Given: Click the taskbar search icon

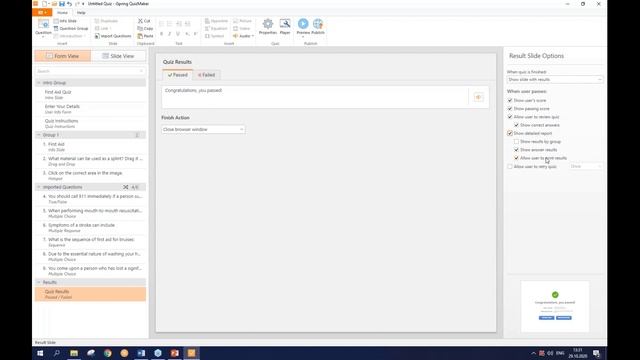Looking at the screenshot, I should [57, 353].
